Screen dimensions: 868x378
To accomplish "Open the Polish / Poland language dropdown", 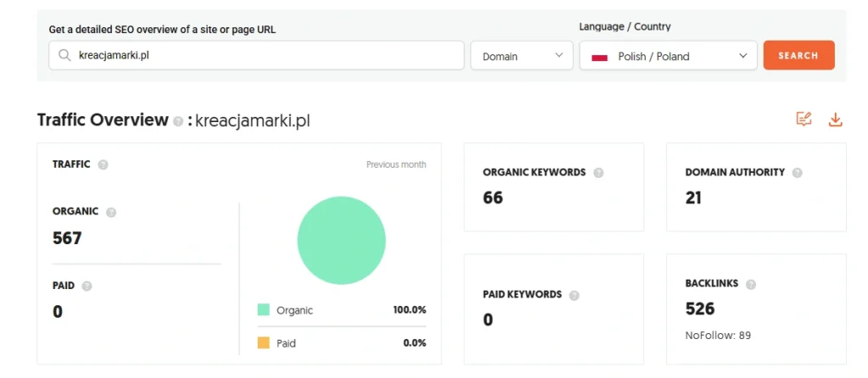I will (668, 56).
